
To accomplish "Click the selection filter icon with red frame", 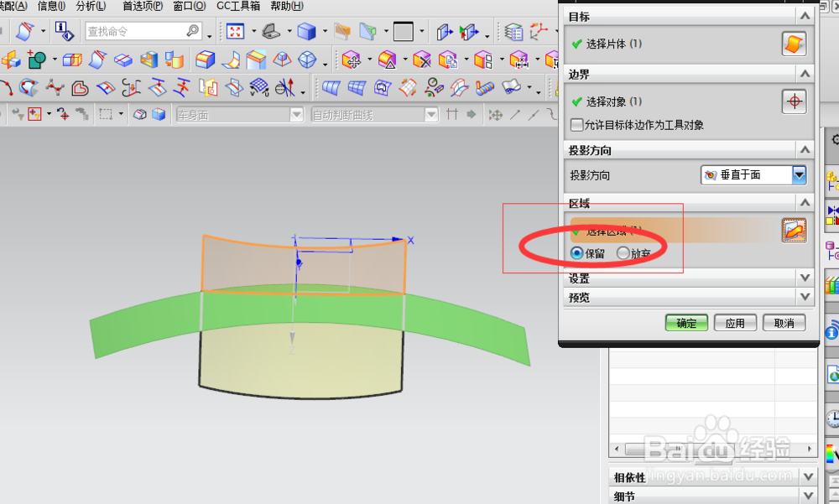I will 34,114.
